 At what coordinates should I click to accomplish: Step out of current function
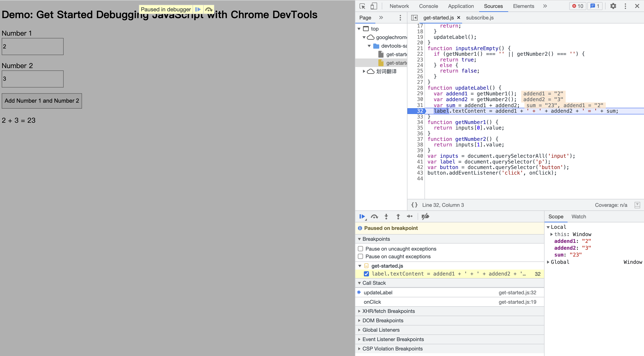pos(398,216)
